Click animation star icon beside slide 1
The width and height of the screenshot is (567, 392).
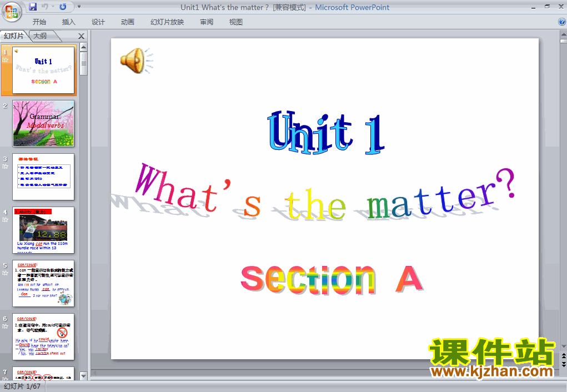click(x=5, y=59)
